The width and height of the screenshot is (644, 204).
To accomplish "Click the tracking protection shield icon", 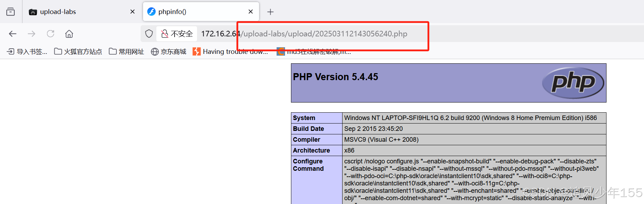I will [149, 34].
